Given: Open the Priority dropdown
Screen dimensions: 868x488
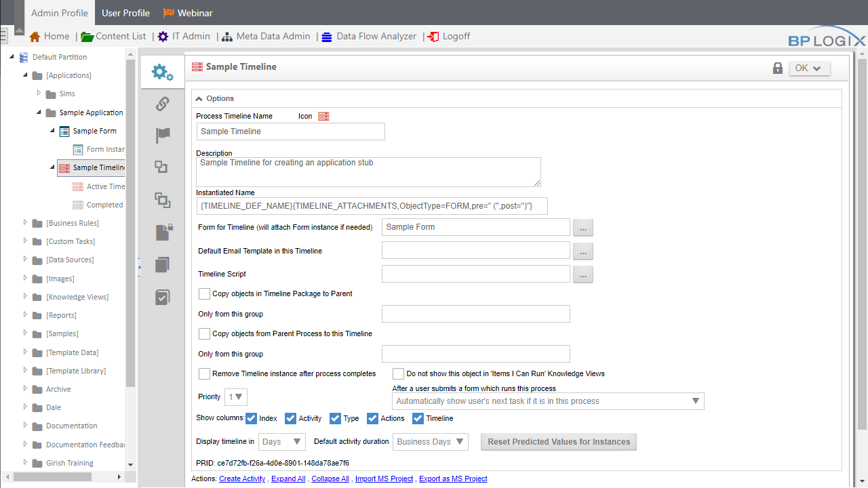Looking at the screenshot, I should click(237, 396).
